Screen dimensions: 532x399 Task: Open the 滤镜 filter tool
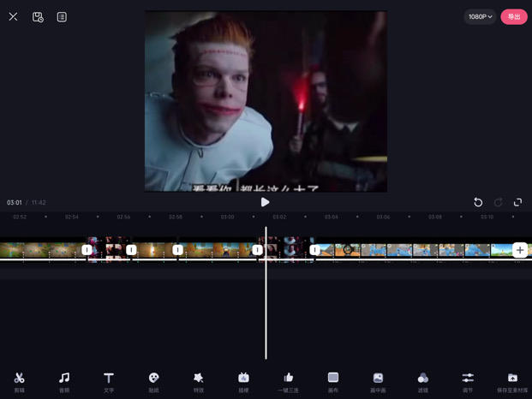pos(422,383)
